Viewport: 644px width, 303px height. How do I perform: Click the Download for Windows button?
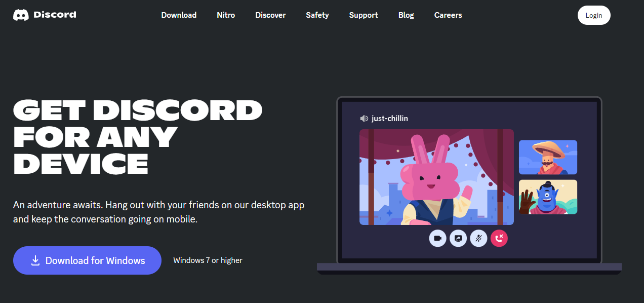pos(87,260)
